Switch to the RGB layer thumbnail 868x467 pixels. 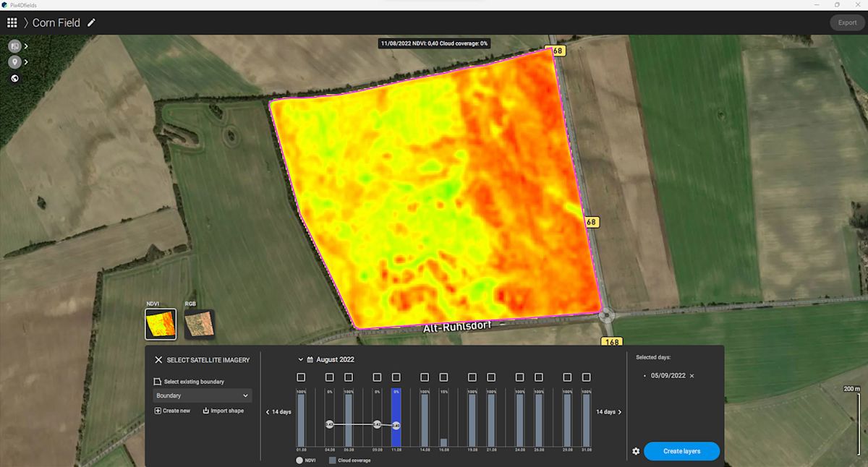click(x=201, y=323)
